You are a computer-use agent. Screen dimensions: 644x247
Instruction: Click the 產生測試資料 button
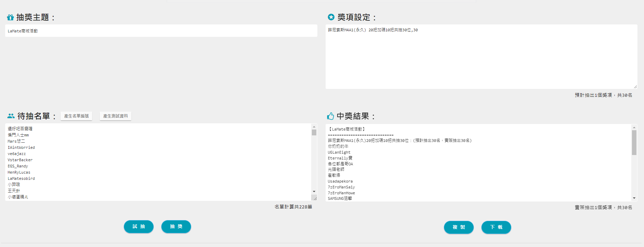click(116, 116)
